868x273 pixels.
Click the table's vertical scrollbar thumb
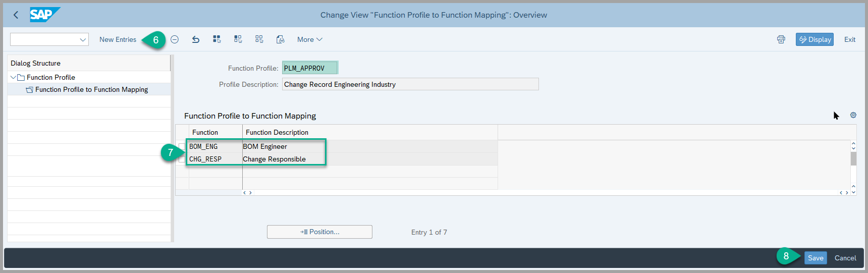(x=853, y=159)
